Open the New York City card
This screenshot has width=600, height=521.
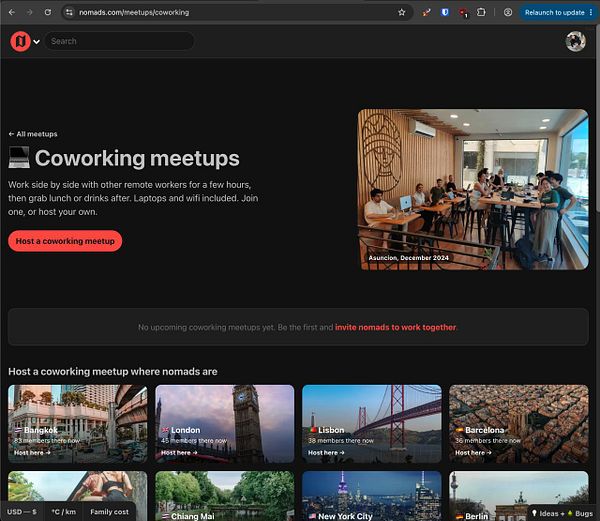(x=372, y=496)
